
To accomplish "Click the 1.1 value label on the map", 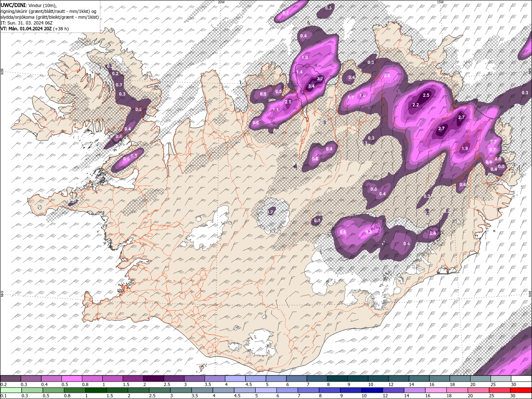I will tap(276, 110).
